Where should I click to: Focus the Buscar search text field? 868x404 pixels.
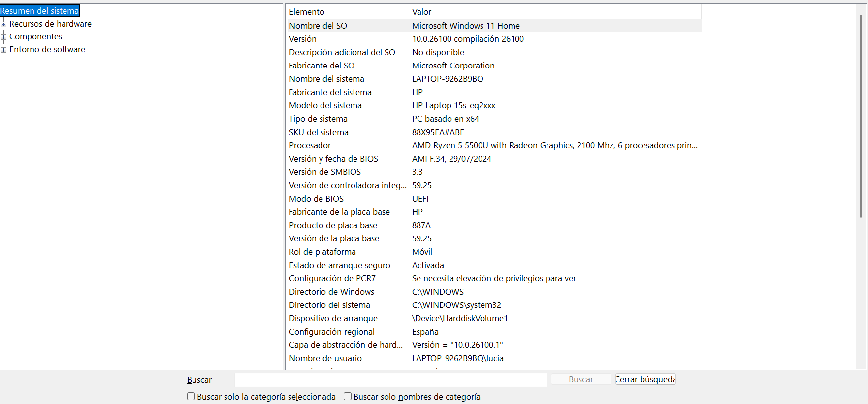391,380
